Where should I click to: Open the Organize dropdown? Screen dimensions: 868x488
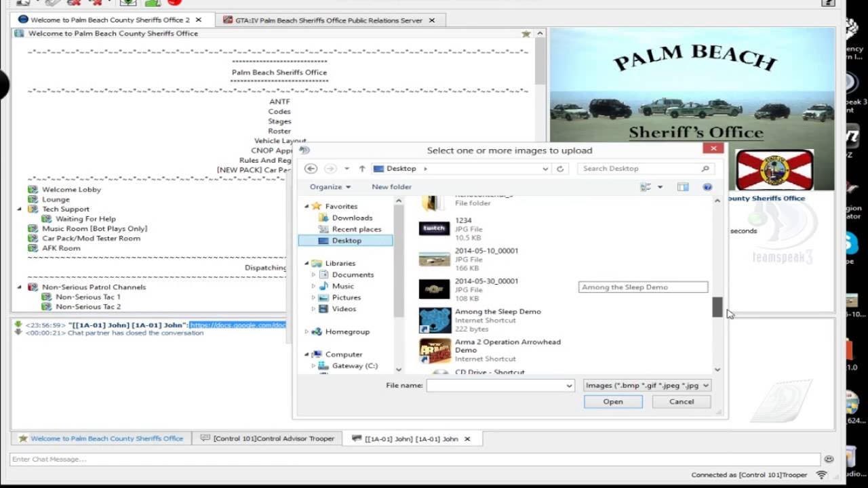point(330,186)
